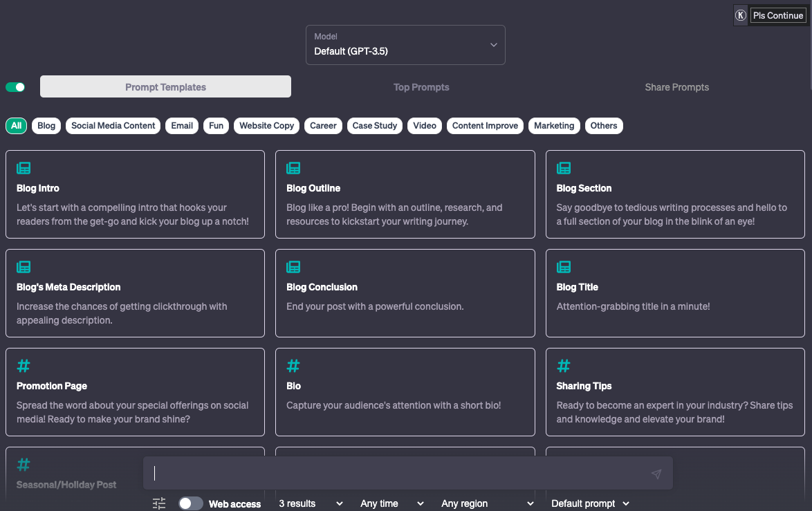Image resolution: width=812 pixels, height=511 pixels.
Task: Click the circled K icon beside Pls Continue
Action: click(741, 15)
